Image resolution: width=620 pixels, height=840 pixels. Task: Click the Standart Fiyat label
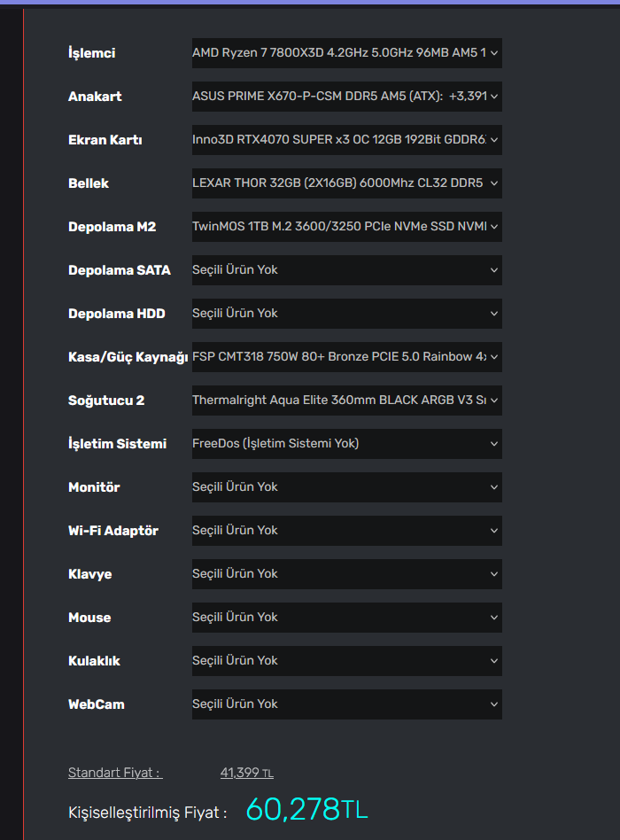[114, 773]
